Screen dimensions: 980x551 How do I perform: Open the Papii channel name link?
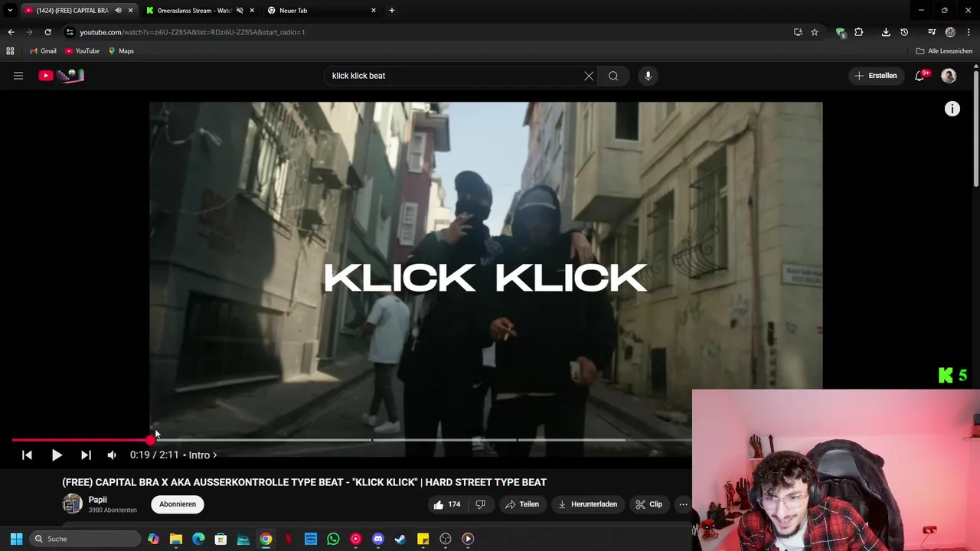98,500
